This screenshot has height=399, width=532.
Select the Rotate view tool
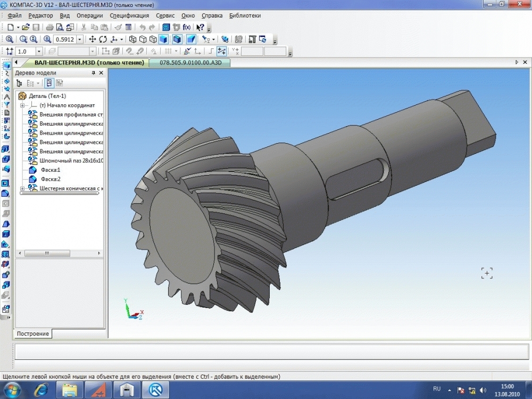tap(103, 39)
